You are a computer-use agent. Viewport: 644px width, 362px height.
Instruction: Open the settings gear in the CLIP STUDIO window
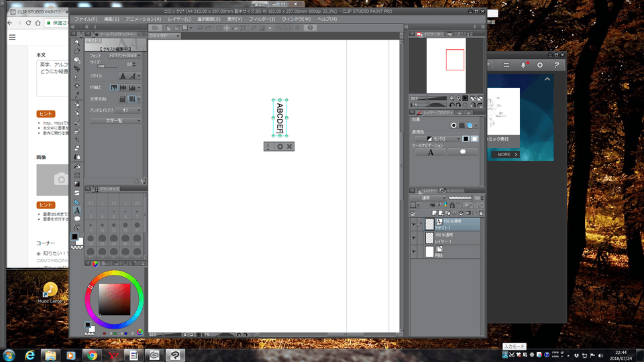tap(539, 65)
